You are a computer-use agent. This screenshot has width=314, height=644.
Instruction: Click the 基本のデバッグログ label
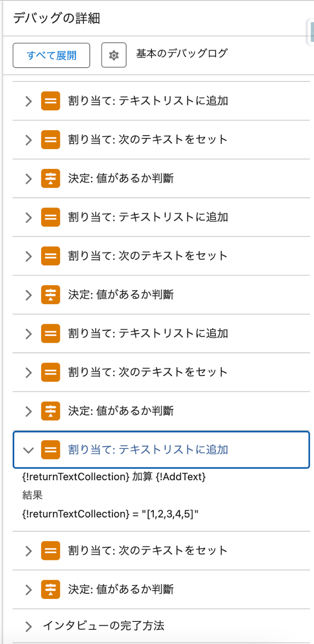coord(182,53)
